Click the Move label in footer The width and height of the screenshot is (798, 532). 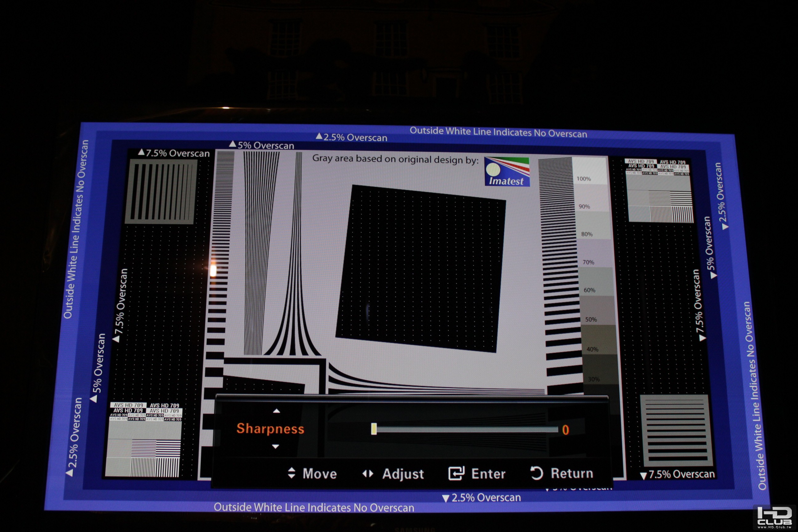(319, 474)
